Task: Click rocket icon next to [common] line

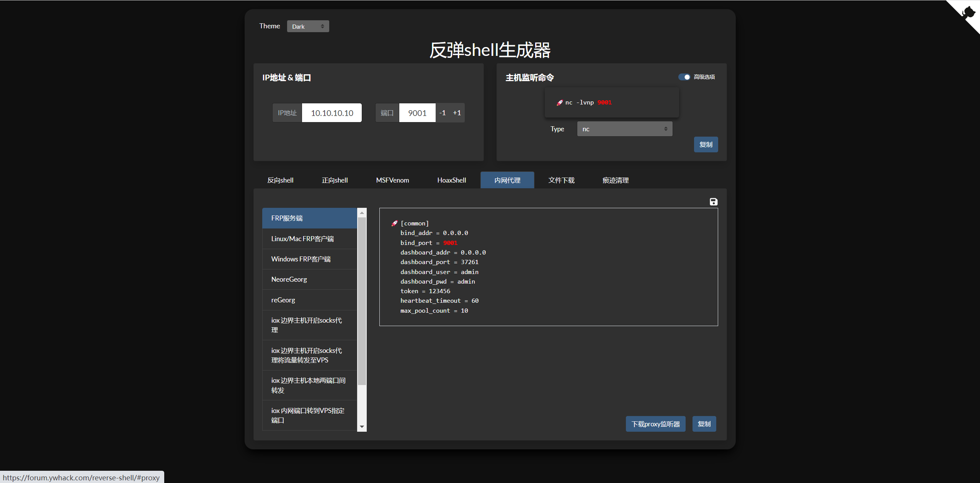Action: point(394,224)
